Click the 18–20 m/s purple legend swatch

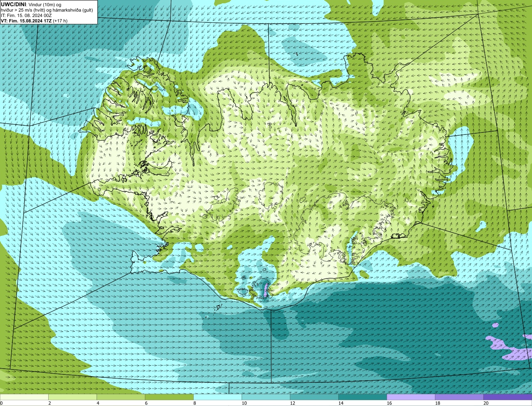pyautogui.click(x=459, y=397)
